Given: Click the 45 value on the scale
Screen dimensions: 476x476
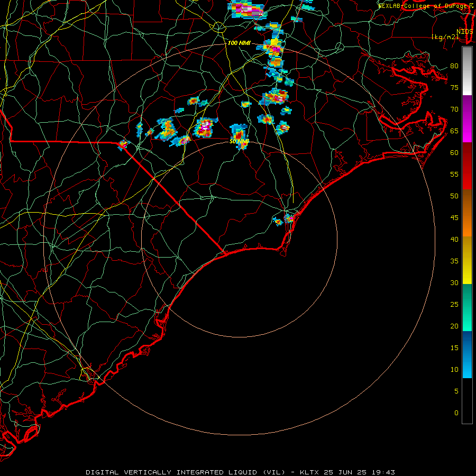Looking at the screenshot, I should pos(454,218).
